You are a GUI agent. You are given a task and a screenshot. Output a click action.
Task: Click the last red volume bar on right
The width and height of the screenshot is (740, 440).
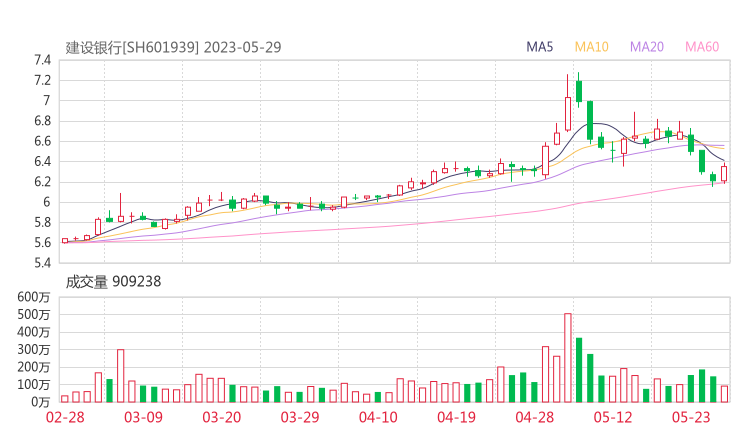pos(724,394)
